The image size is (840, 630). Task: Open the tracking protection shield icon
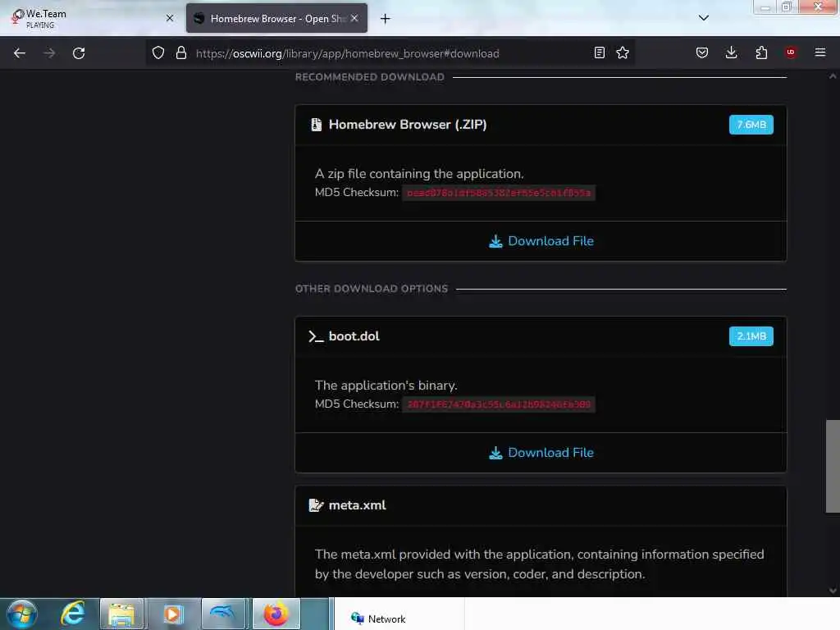[158, 53]
